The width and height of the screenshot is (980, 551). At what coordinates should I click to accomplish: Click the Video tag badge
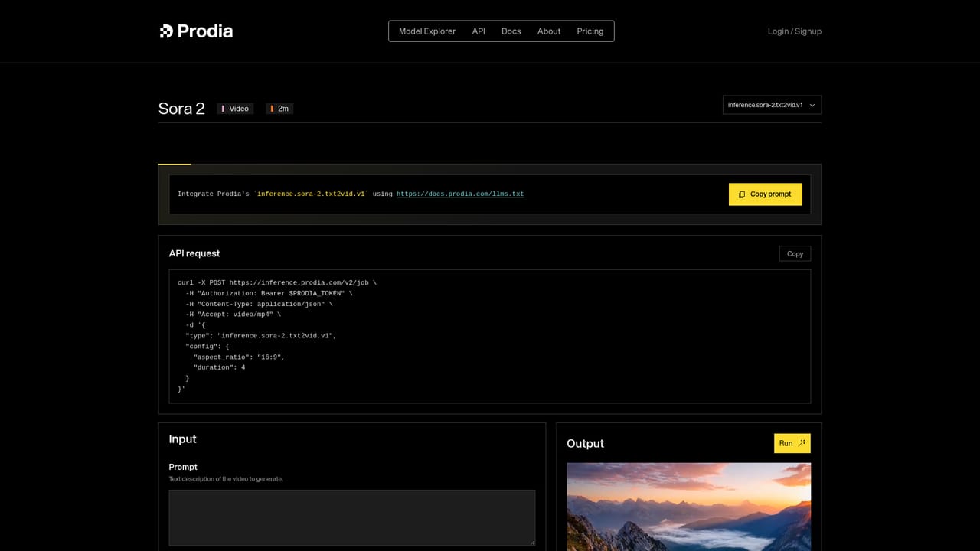click(235, 109)
